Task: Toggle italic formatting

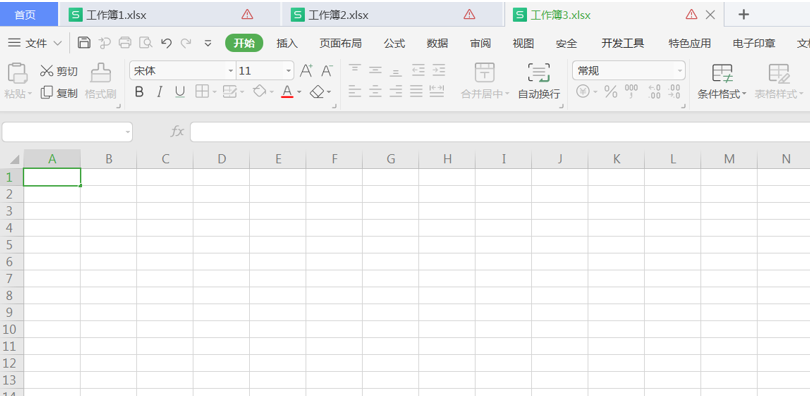Action: pyautogui.click(x=160, y=92)
